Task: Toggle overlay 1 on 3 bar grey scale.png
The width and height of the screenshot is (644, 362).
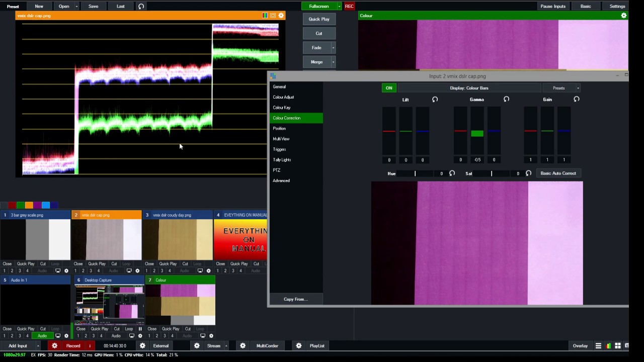Action: pyautogui.click(x=5, y=271)
